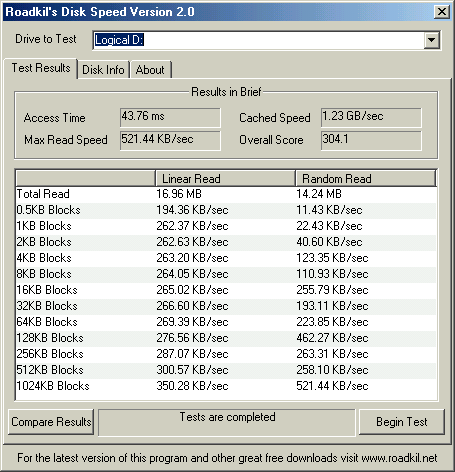The height and width of the screenshot is (472, 455).
Task: Click linear read value 266.60 KB/sec
Action: 192,306
